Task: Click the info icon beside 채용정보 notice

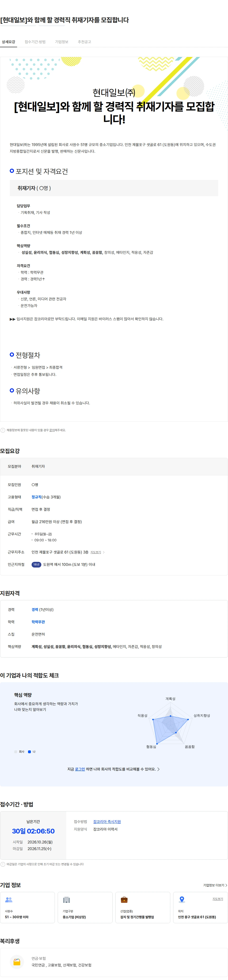Action: tap(3, 430)
